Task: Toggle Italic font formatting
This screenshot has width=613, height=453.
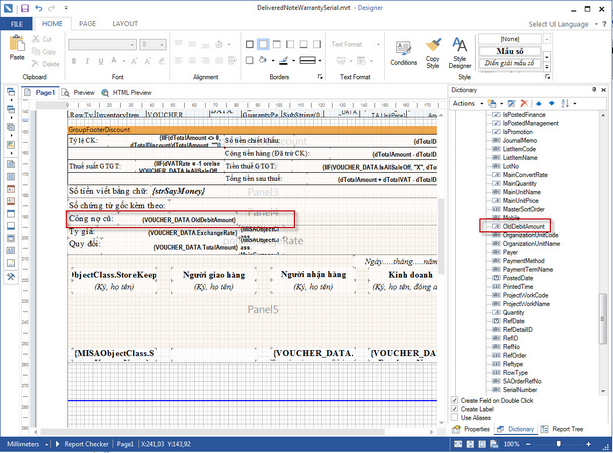Action: (x=87, y=61)
